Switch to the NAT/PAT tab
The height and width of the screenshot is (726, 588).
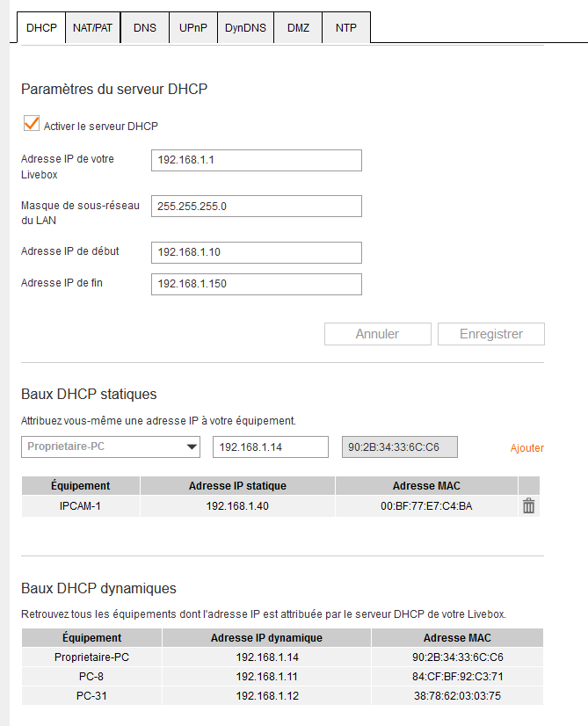[92, 28]
